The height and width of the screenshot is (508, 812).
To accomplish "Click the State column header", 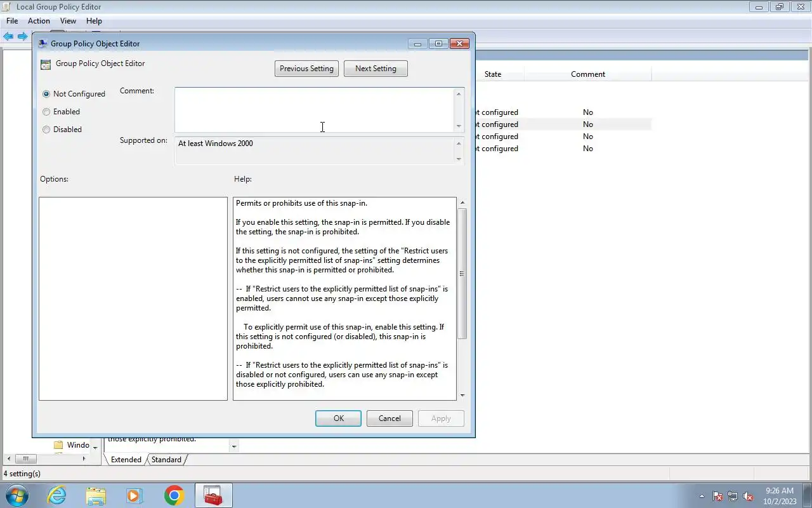I will click(493, 74).
